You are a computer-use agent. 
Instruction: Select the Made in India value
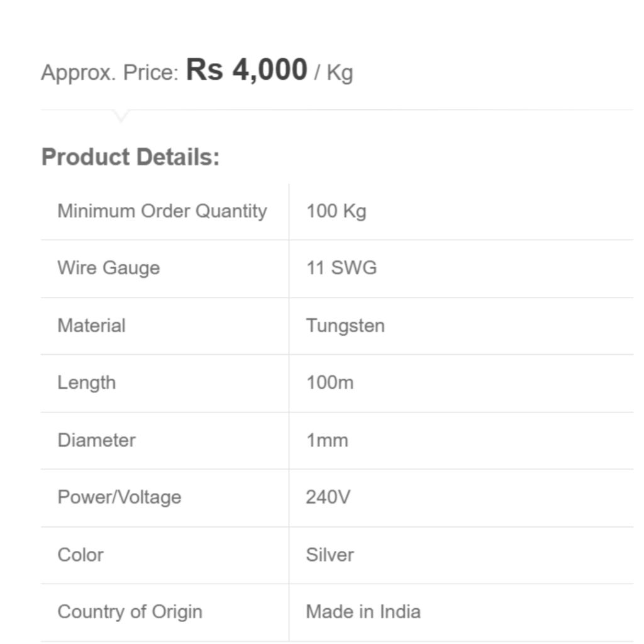[363, 612]
